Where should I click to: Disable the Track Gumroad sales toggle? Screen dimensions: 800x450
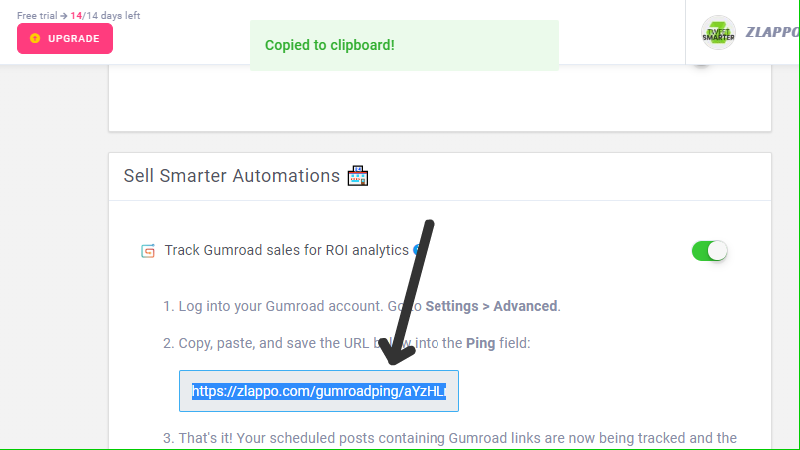click(709, 251)
